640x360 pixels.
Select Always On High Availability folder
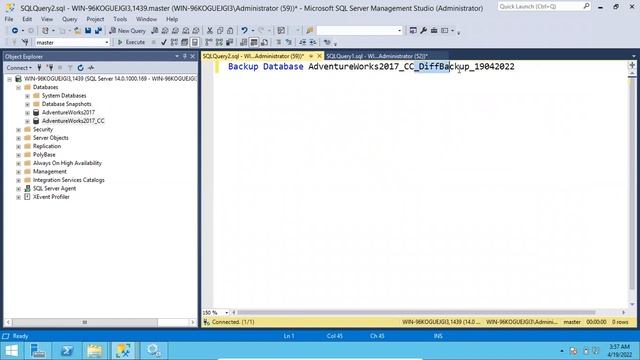coord(67,163)
